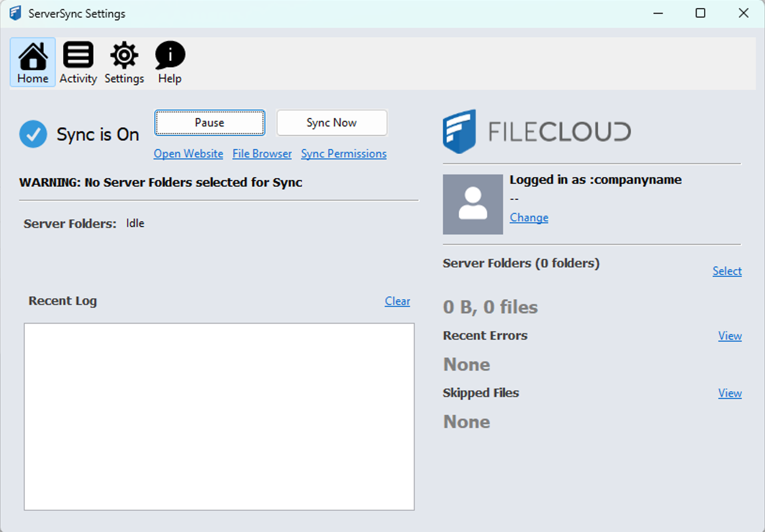Screen dimensions: 765x532
Task: View Recent Errors
Action: point(730,336)
